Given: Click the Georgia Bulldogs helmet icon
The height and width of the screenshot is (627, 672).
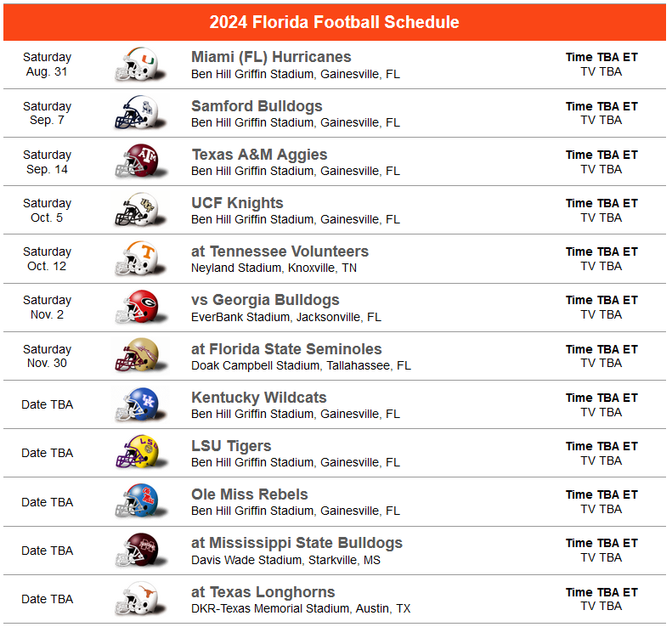Looking at the screenshot, I should pos(136,307).
